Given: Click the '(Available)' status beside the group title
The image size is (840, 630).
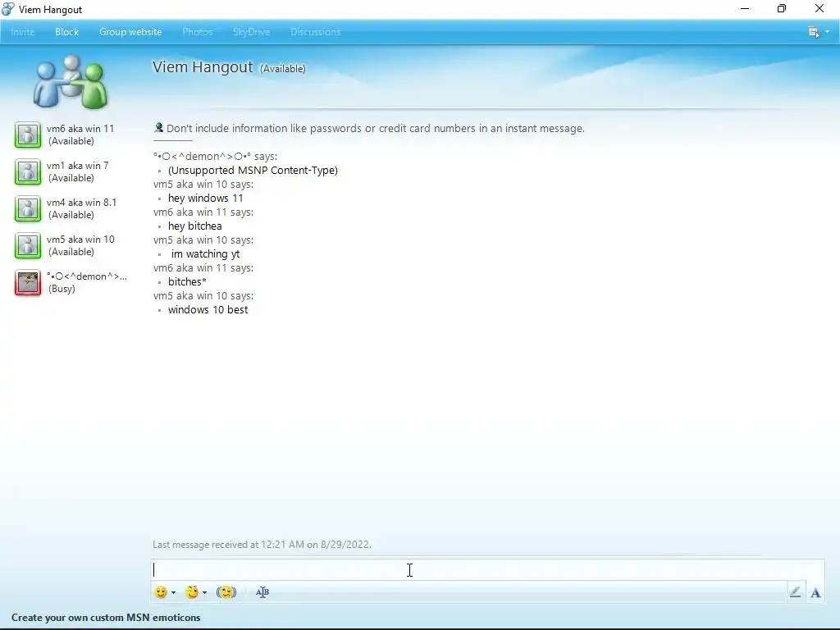Looking at the screenshot, I should pyautogui.click(x=283, y=69).
